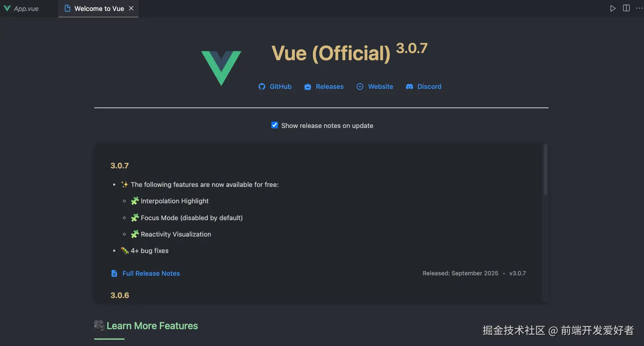The image size is (644, 346).
Task: Uncheck Show release notes on update
Action: point(275,125)
